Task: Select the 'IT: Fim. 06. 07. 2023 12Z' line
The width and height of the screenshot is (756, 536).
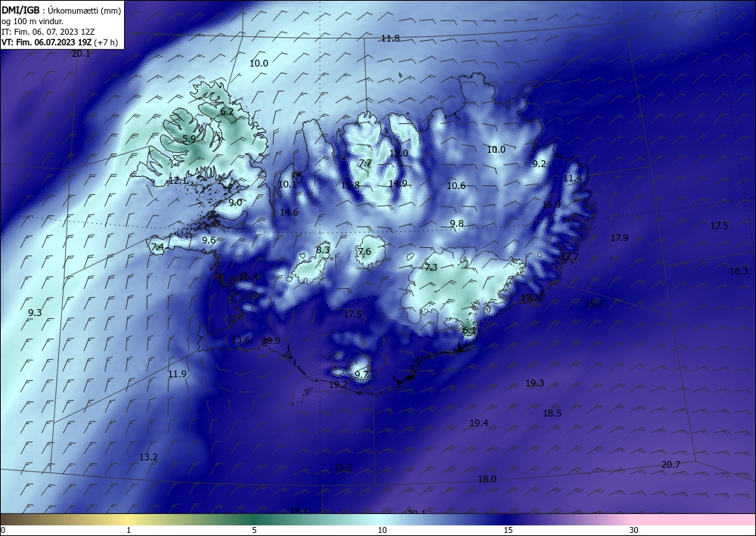Action: tap(48, 31)
